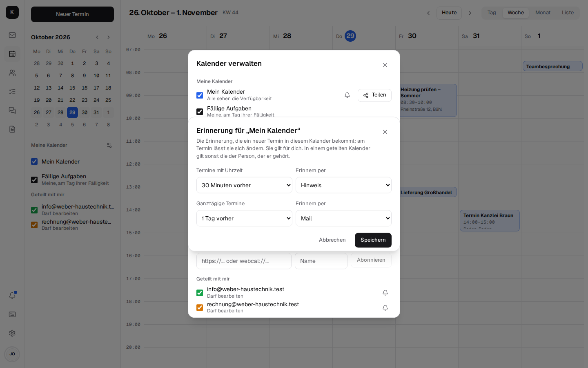
Task: Go to the previous week
Action: pos(428,13)
